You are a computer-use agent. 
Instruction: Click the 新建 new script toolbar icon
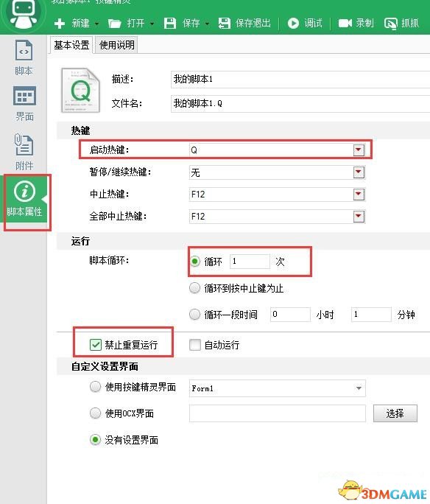[60, 24]
